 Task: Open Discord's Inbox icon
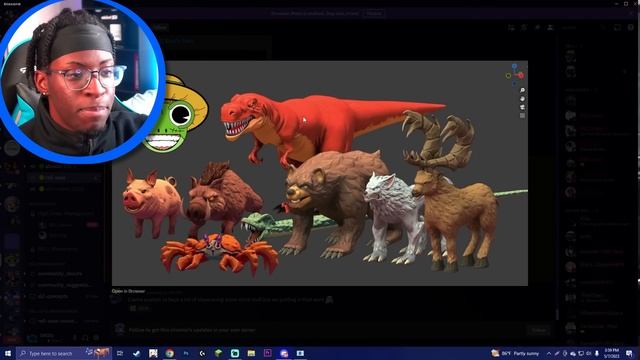pos(618,27)
